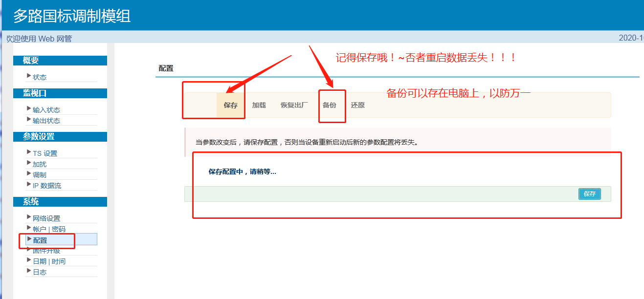The image size is (644, 299).
Task: Select 配置 in the system menu
Action: pos(40,240)
